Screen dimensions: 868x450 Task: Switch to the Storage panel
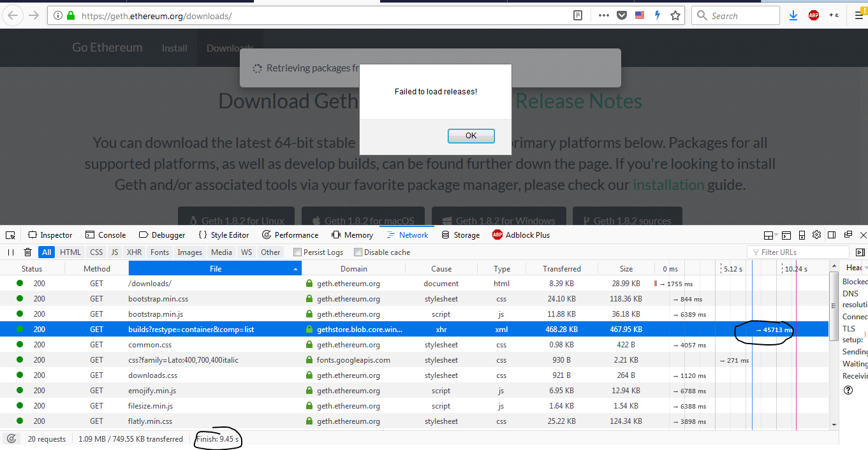460,235
